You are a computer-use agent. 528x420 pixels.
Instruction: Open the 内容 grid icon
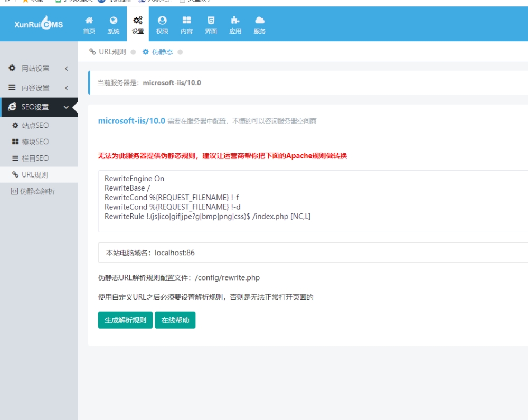[x=186, y=20]
